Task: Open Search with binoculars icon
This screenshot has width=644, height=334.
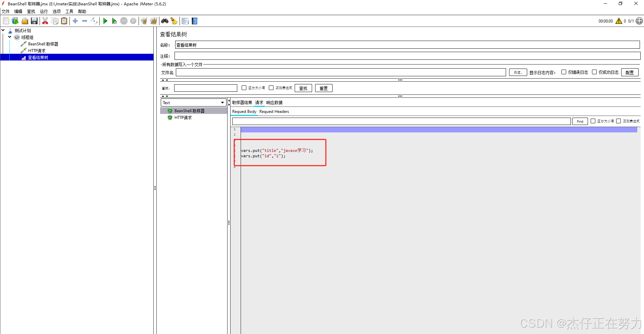Action: pyautogui.click(x=164, y=21)
